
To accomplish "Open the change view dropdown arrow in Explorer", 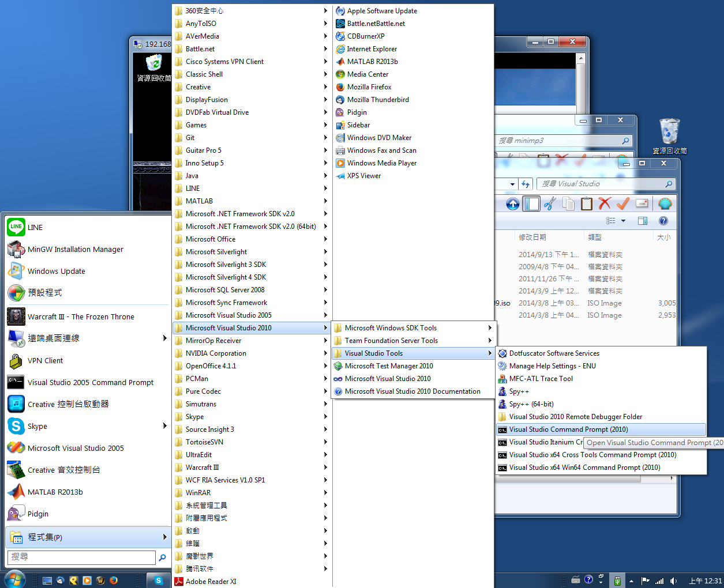I will pyautogui.click(x=623, y=221).
